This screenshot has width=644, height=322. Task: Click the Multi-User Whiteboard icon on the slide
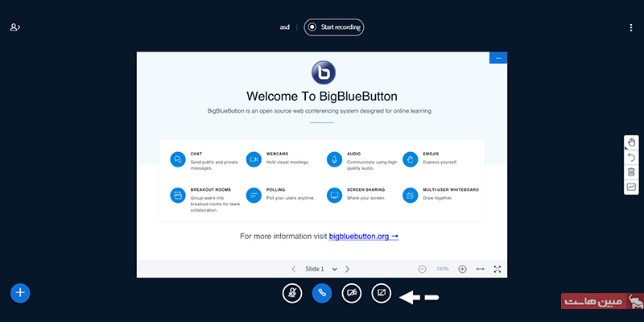pos(411,195)
